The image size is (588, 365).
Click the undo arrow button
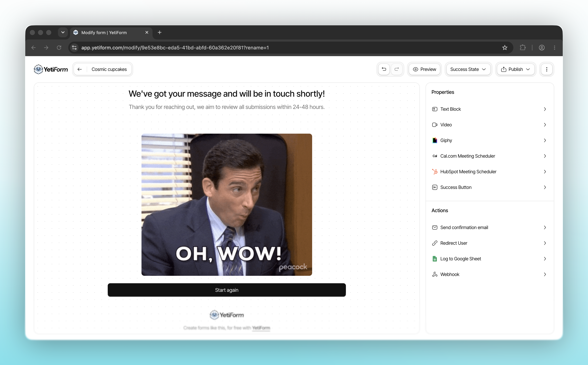click(384, 69)
